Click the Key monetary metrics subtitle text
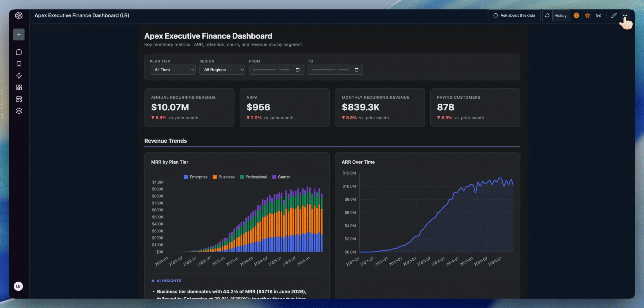The width and height of the screenshot is (644, 308). point(223,44)
